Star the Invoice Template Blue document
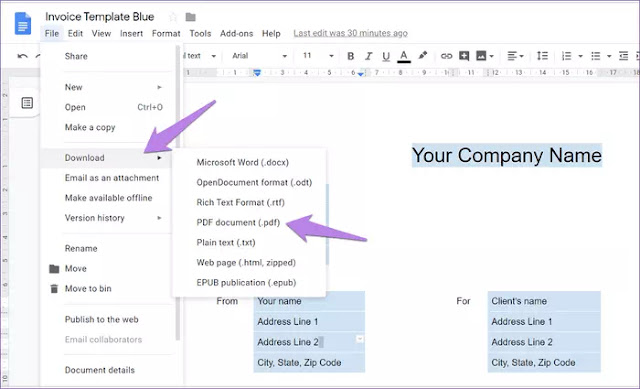640x389 pixels. tap(173, 17)
